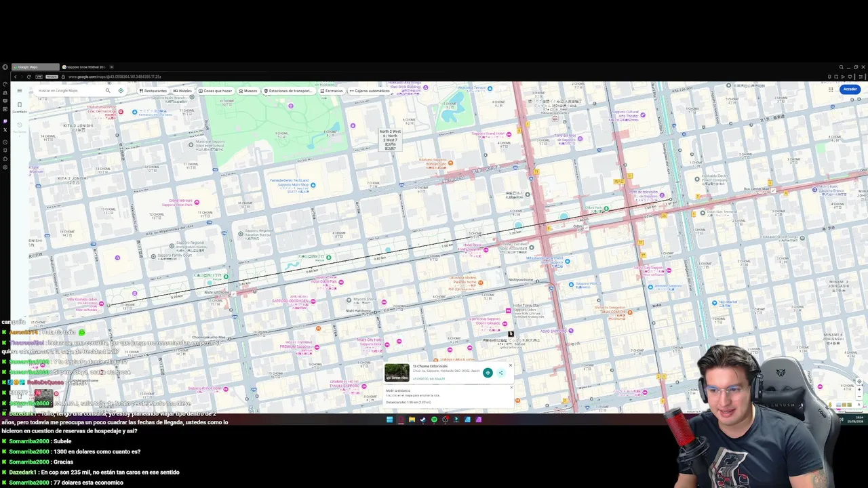Screen dimensions: 868x488
Task: Open the Google Maps hamburger menu
Action: (x=20, y=90)
